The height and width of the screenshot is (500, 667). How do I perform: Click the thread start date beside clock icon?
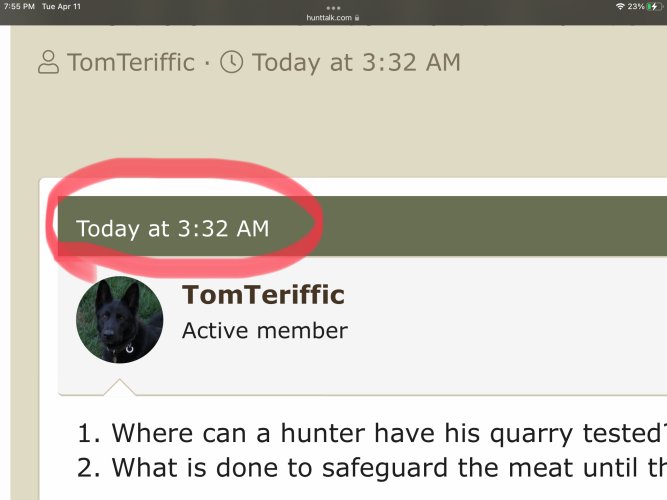[356, 63]
